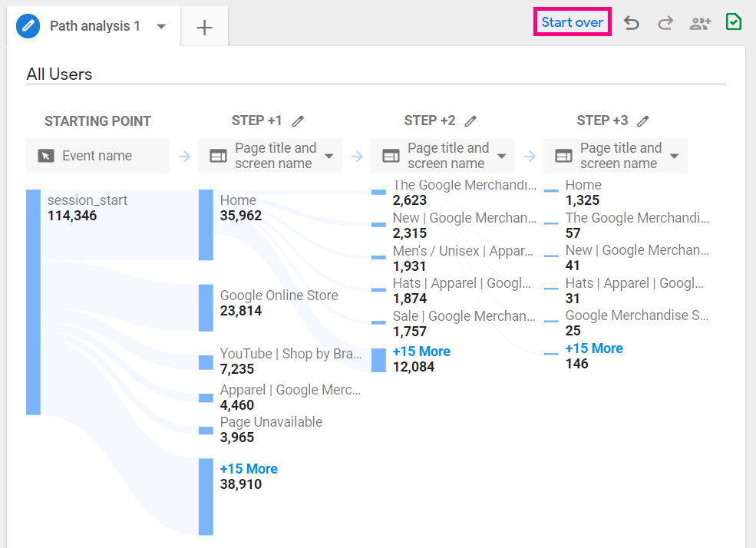
Task: Click the Start over button
Action: coord(573,22)
